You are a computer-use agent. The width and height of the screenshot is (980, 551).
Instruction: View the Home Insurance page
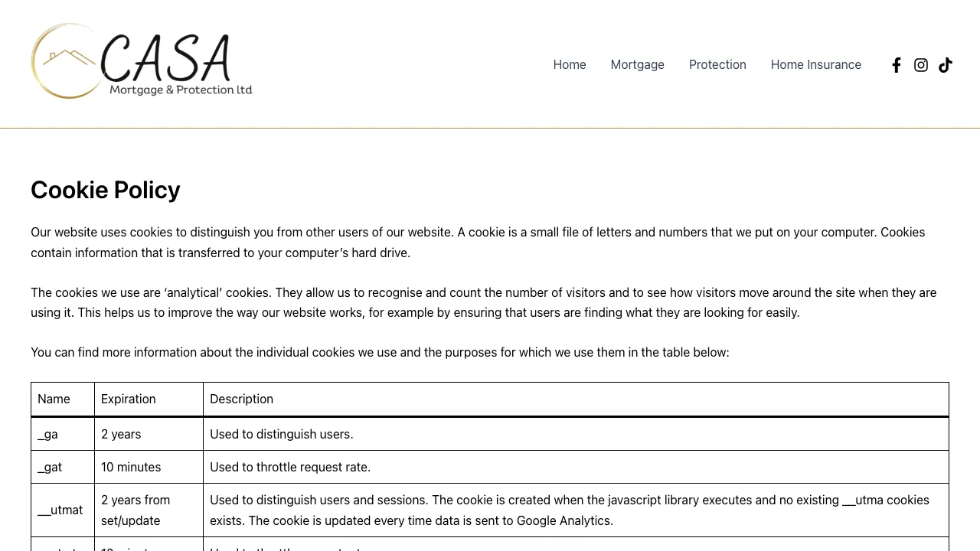(x=815, y=65)
